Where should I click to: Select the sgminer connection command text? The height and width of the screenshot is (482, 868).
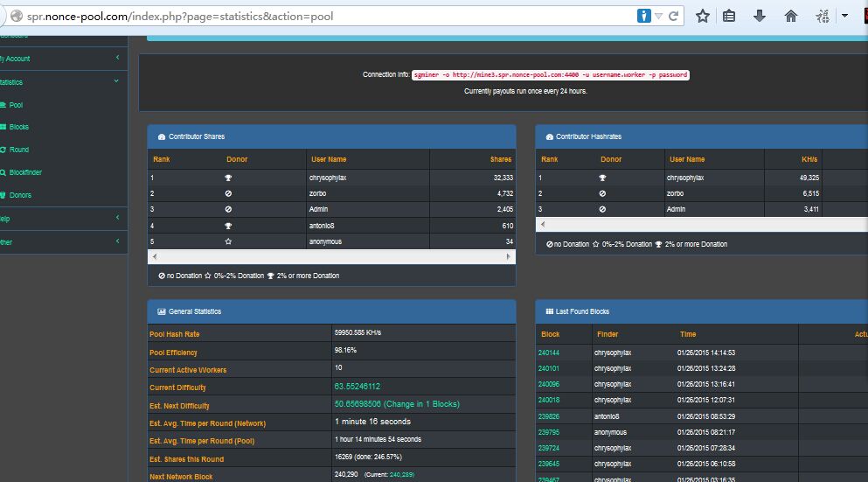(x=550, y=75)
